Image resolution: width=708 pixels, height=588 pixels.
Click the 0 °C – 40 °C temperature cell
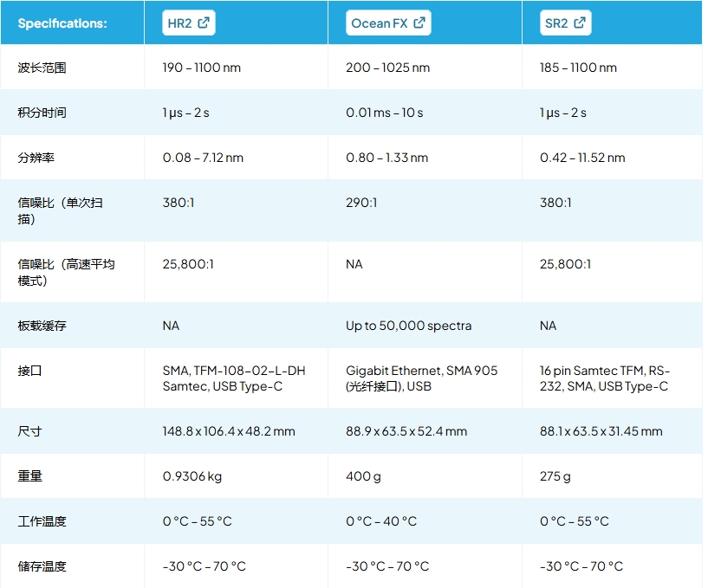click(x=381, y=521)
